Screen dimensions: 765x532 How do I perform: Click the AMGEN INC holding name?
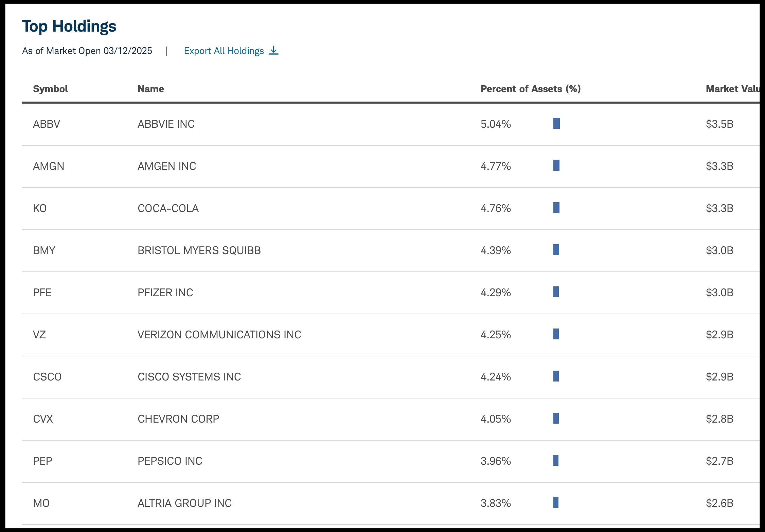click(x=167, y=166)
